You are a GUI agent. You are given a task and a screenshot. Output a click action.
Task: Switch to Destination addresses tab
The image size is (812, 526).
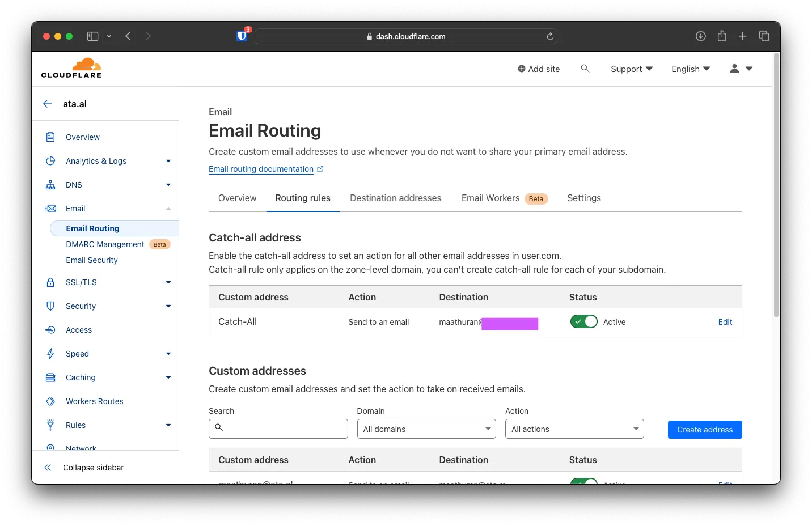coord(396,198)
